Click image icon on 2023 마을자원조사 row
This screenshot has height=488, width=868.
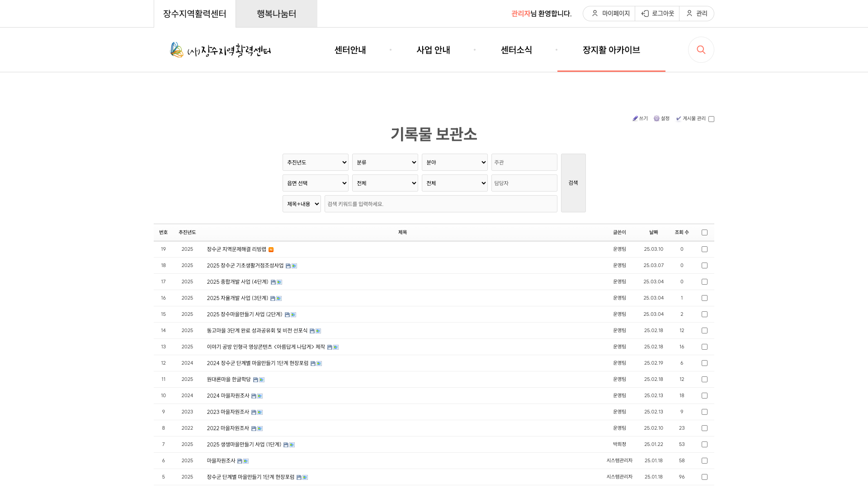[260, 412]
